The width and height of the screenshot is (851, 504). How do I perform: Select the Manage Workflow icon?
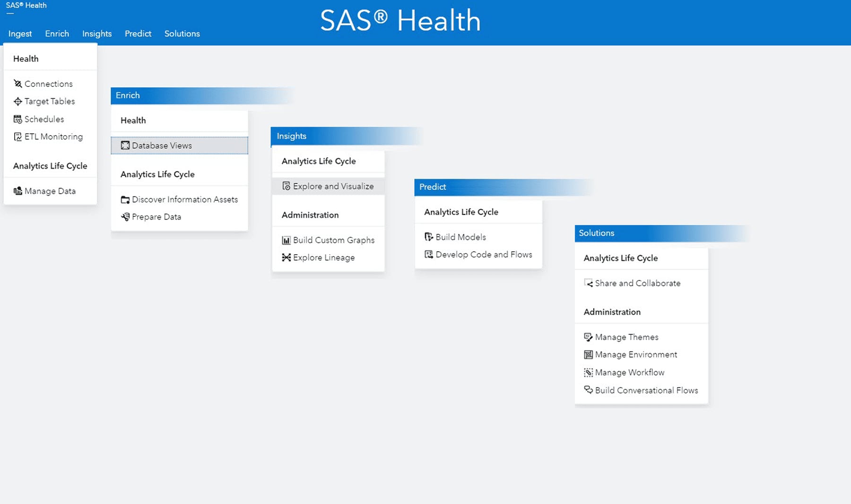(x=588, y=372)
